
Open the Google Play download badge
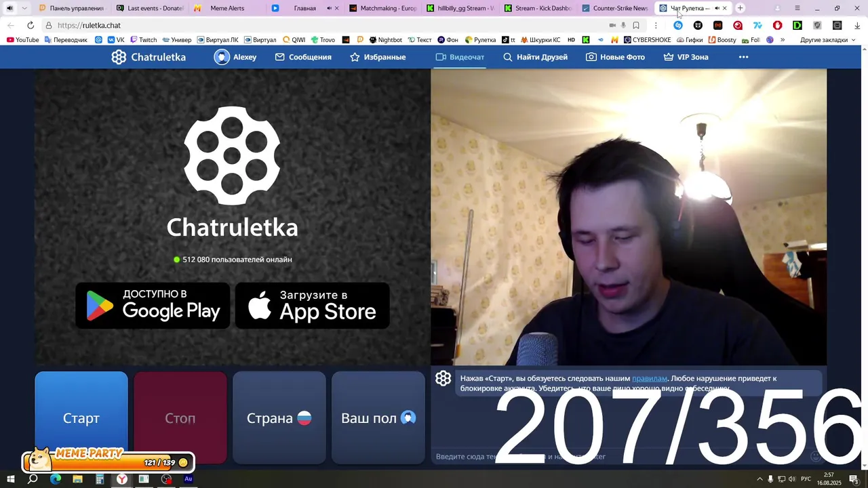(153, 306)
